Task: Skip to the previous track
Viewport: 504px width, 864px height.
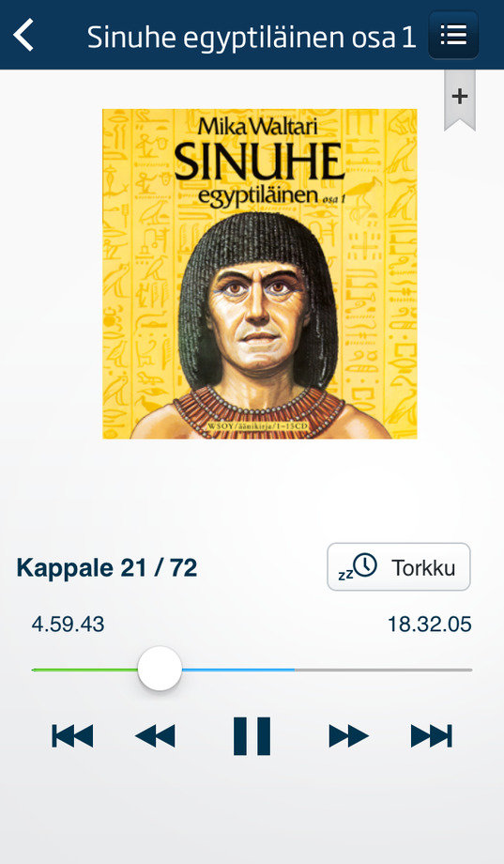Action: [72, 735]
